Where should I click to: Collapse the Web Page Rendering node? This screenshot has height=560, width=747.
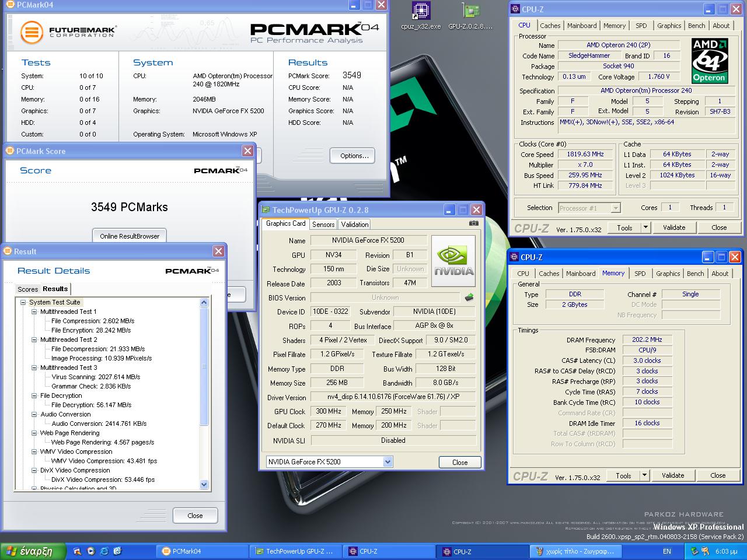34,433
